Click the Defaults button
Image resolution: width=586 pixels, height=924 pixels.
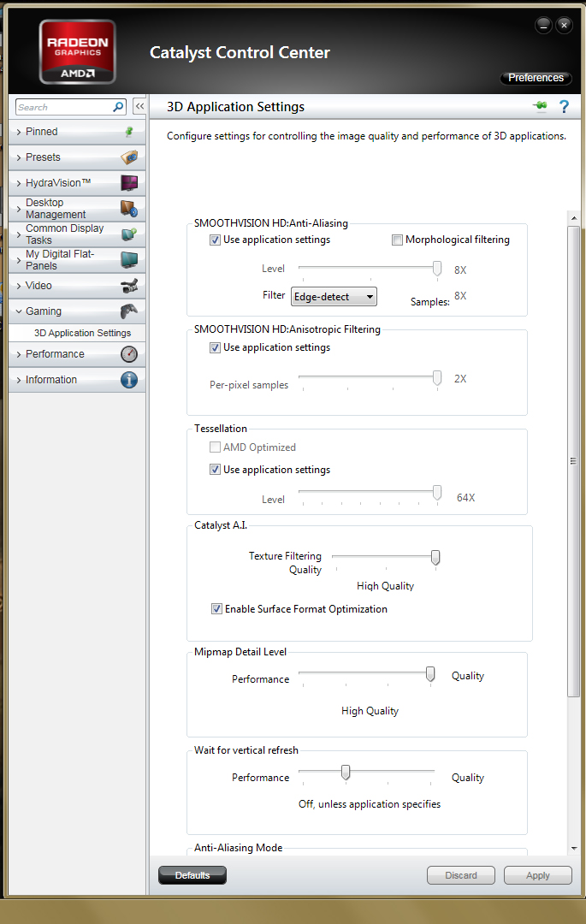click(x=192, y=875)
